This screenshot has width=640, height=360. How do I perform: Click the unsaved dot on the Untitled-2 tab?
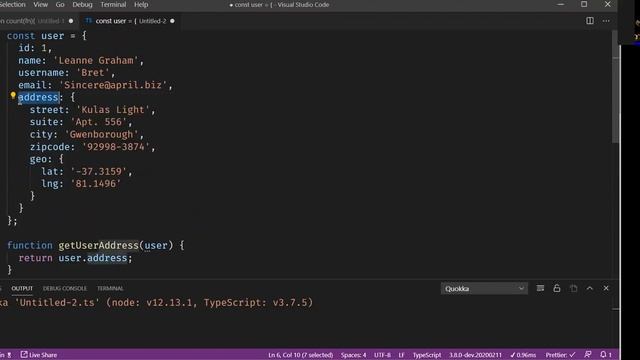click(x=172, y=21)
